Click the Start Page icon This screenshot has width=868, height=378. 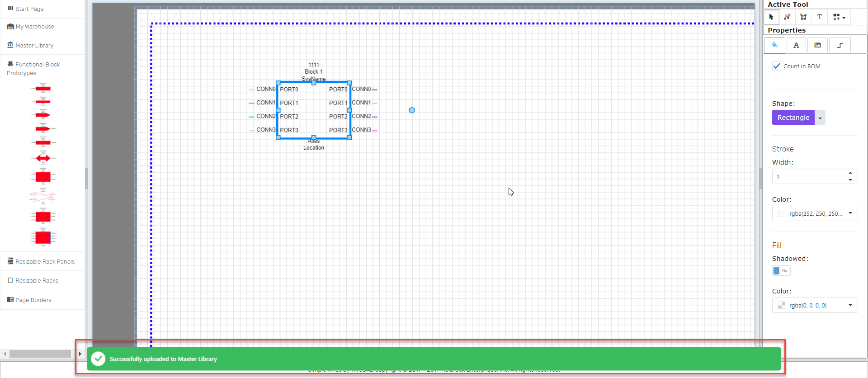(10, 8)
